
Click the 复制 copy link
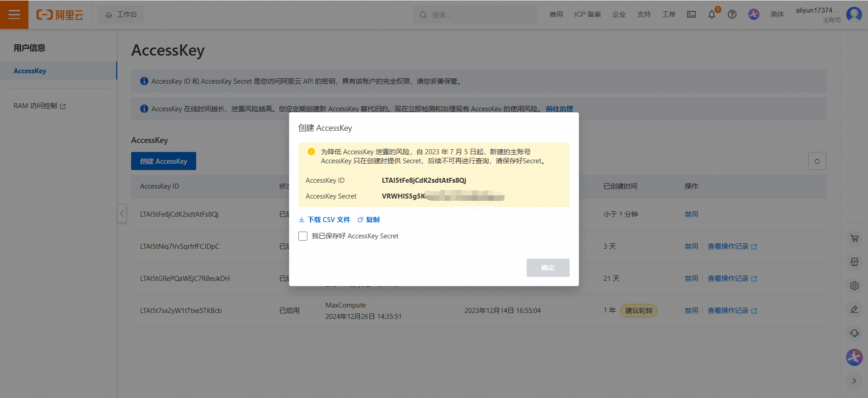369,220
